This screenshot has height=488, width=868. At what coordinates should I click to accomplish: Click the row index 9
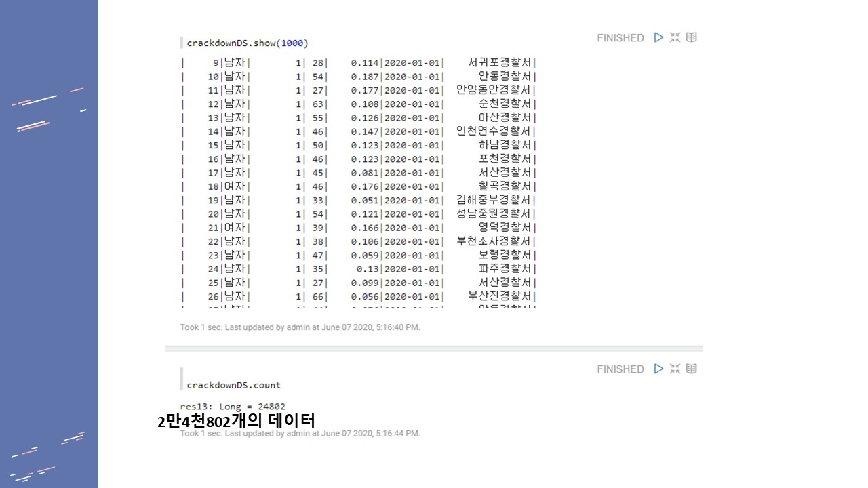216,63
